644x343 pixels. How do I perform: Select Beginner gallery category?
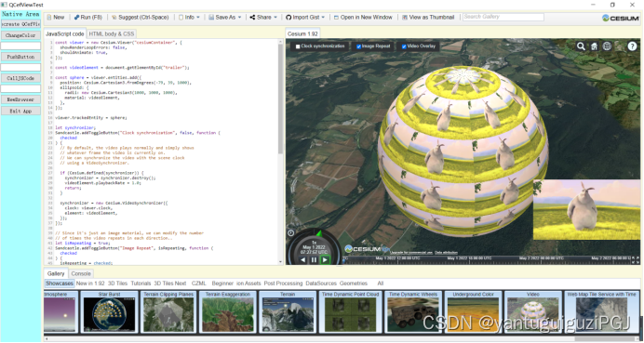pyautogui.click(x=222, y=284)
